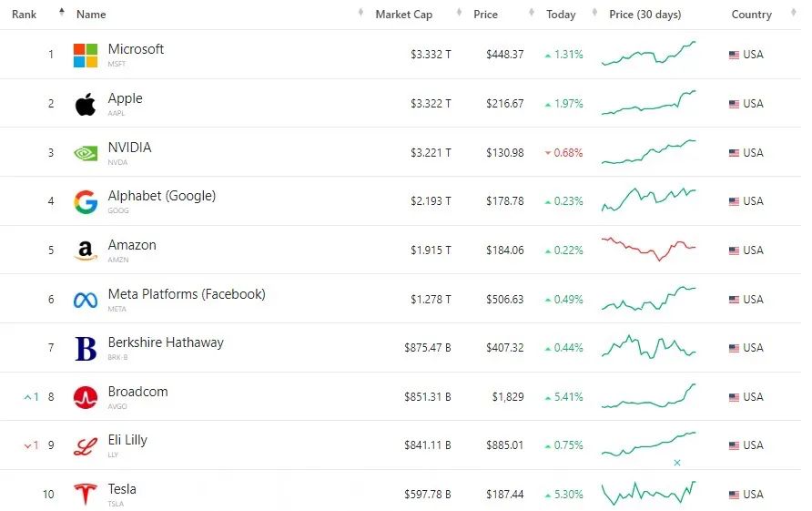Image resolution: width=812 pixels, height=511 pixels.
Task: Sort by Price using its sort arrows
Action: pyautogui.click(x=532, y=13)
